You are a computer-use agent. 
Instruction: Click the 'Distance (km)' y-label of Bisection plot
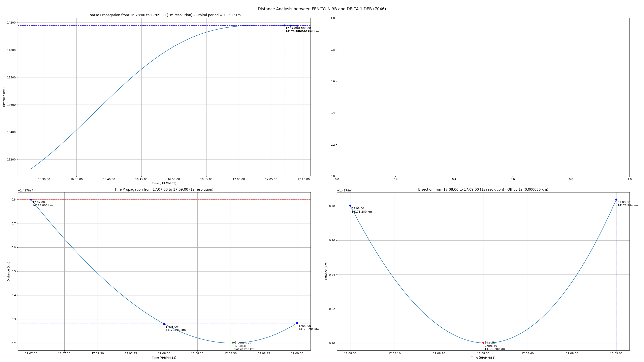point(326,271)
